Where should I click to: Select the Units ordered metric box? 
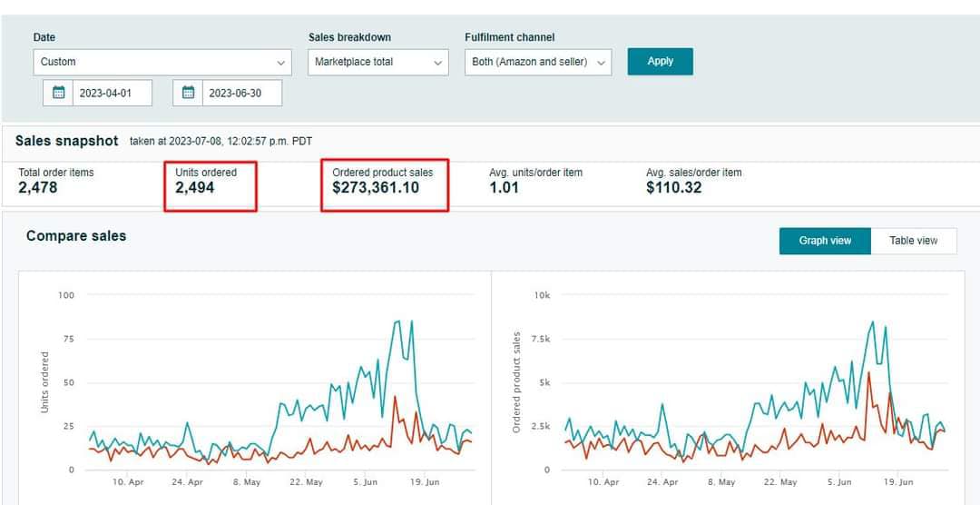[x=211, y=186]
